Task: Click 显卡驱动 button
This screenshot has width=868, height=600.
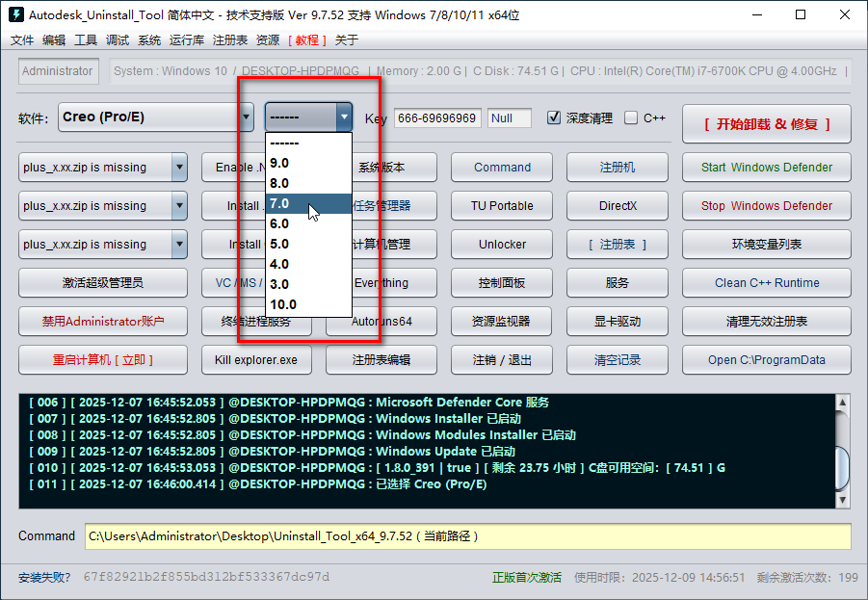Action: [618, 321]
